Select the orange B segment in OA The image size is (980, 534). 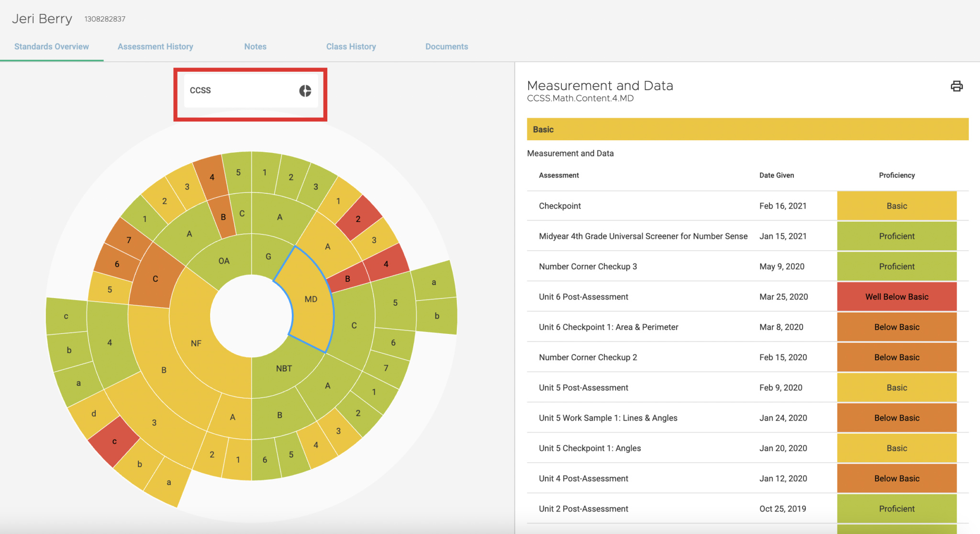223,217
